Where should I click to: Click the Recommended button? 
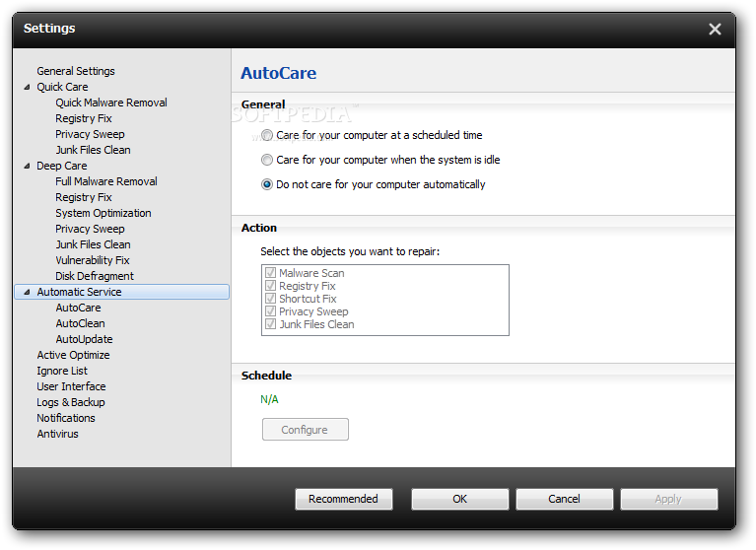point(343,499)
